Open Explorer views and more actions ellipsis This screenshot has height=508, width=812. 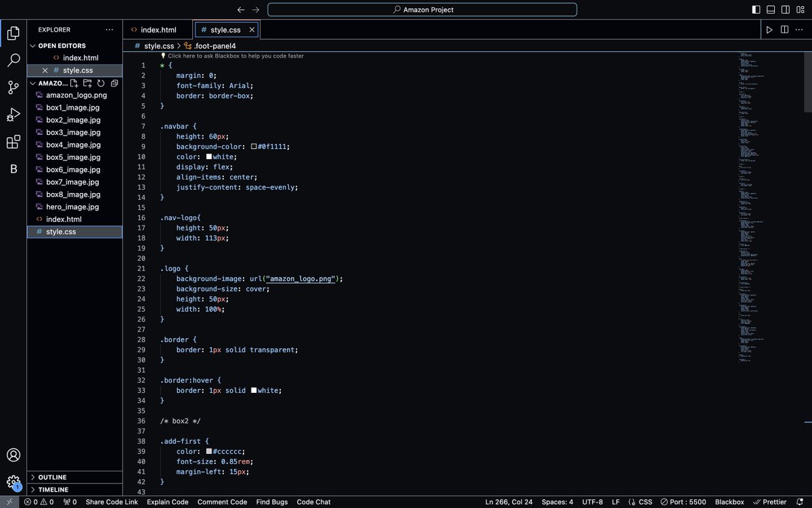pos(110,30)
